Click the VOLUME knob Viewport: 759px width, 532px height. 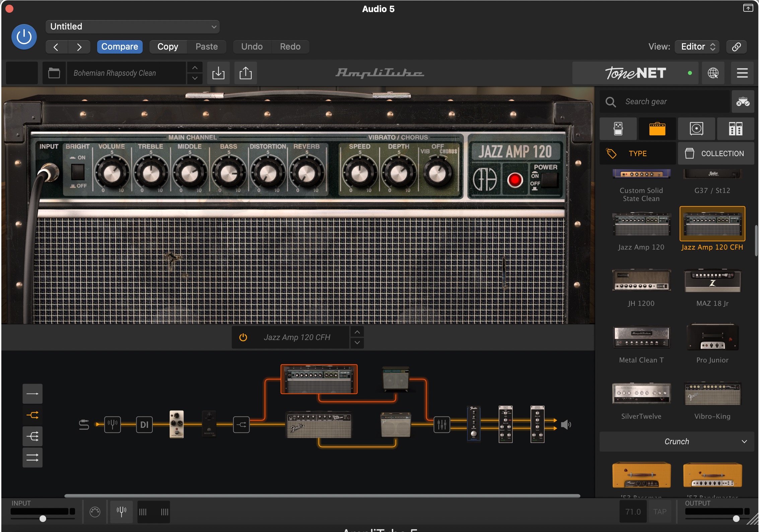click(112, 173)
